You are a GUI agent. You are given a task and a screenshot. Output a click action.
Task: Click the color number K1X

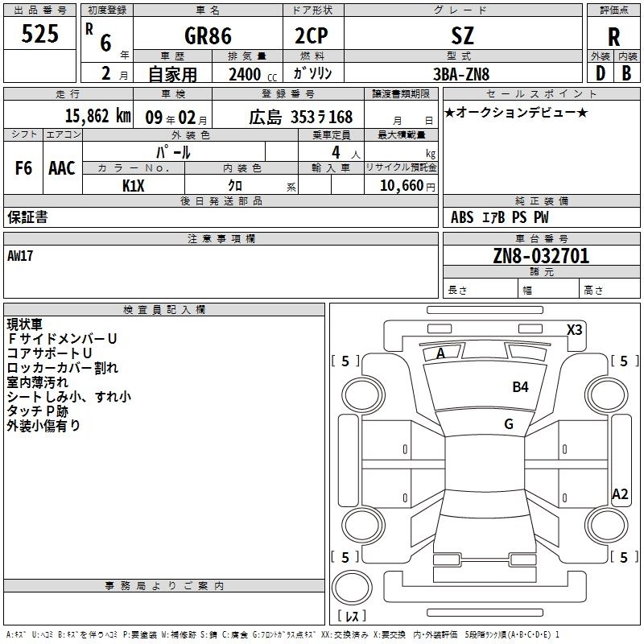(x=134, y=186)
